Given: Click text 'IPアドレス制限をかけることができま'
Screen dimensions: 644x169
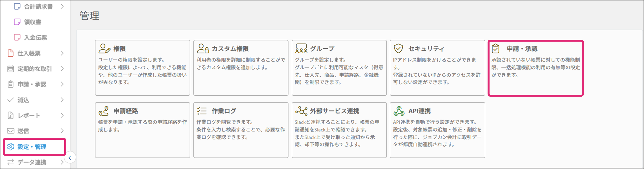Looking at the screenshot, I should (434, 60).
